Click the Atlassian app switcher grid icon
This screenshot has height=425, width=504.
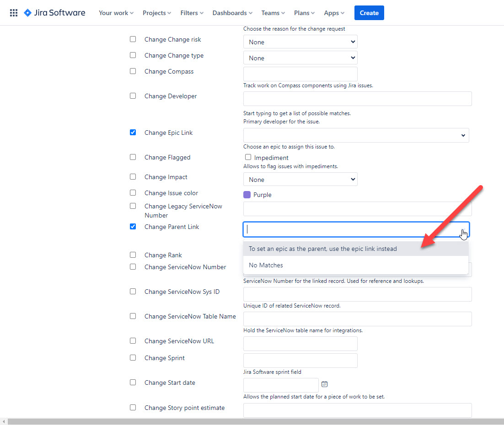click(x=13, y=12)
